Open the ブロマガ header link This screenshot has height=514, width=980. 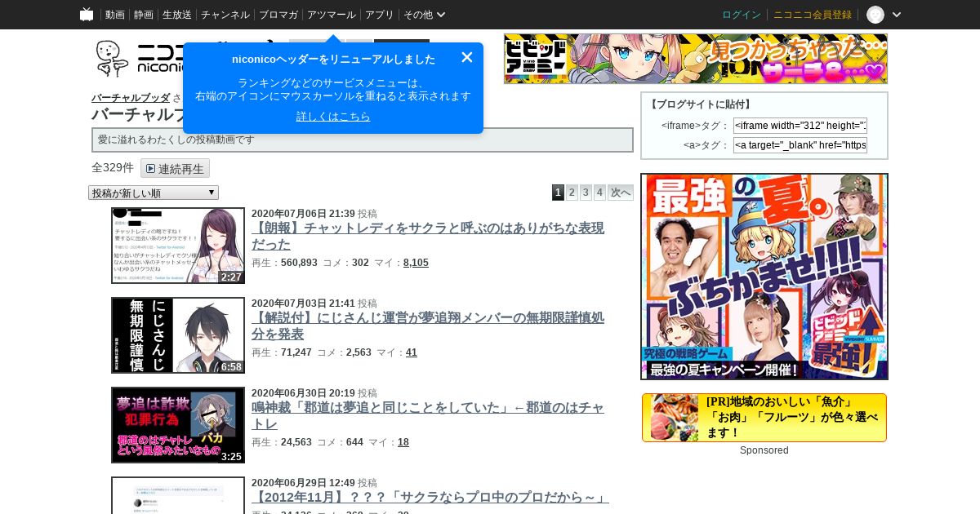click(x=278, y=15)
